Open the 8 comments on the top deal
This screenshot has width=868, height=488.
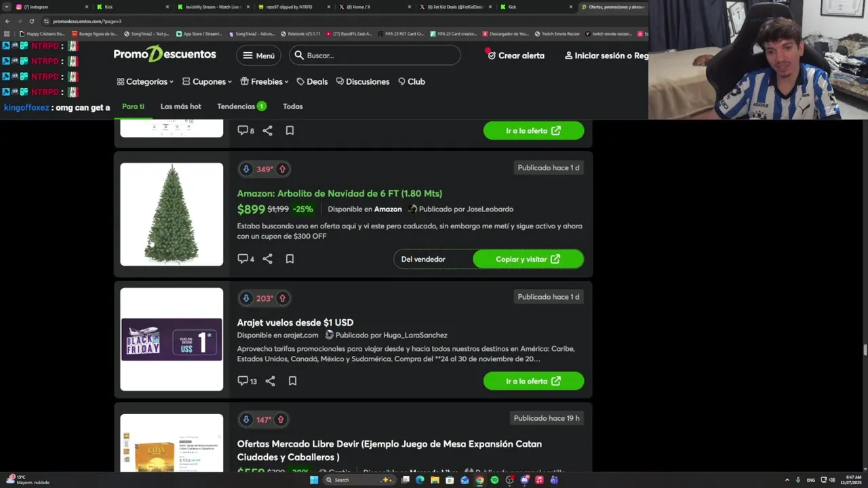click(245, 130)
